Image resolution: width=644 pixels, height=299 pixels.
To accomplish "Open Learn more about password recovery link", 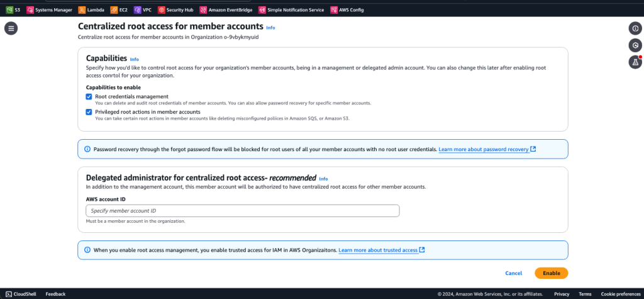I will pyautogui.click(x=484, y=149).
